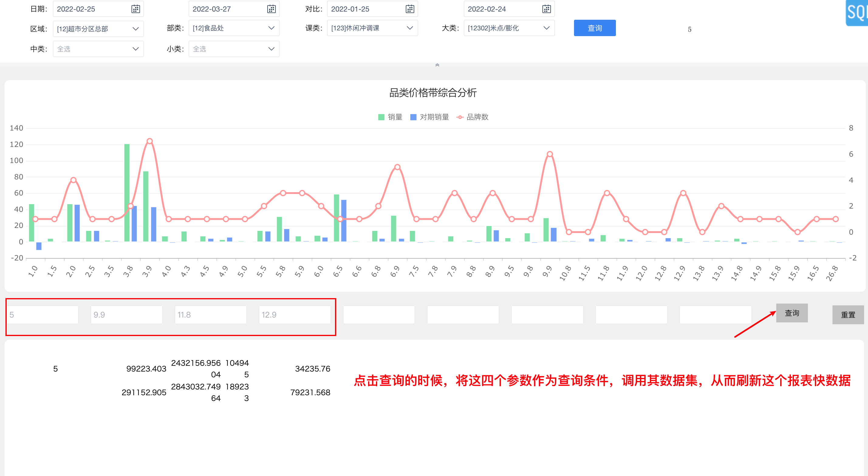Open the 小类 全选 dropdown
Screen dimensions: 868x476
[234, 49]
